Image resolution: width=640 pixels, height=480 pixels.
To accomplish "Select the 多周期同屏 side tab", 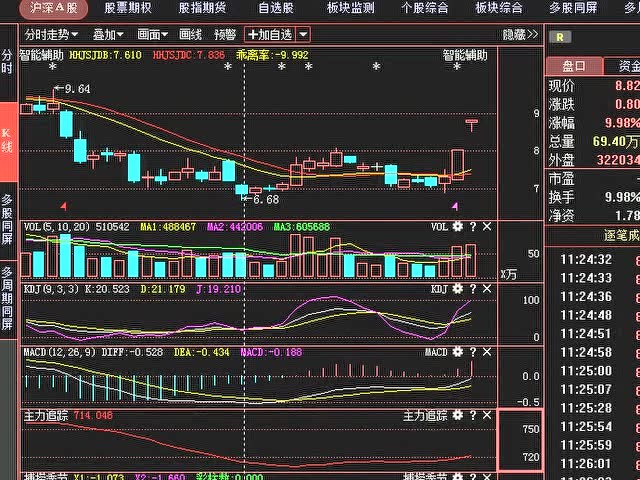I will click(7, 298).
